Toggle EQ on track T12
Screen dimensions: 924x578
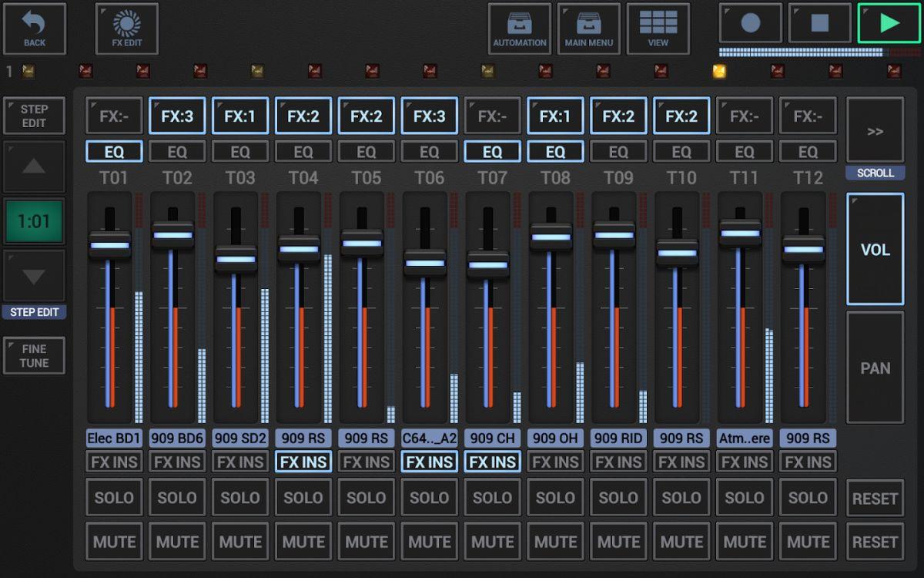click(808, 152)
